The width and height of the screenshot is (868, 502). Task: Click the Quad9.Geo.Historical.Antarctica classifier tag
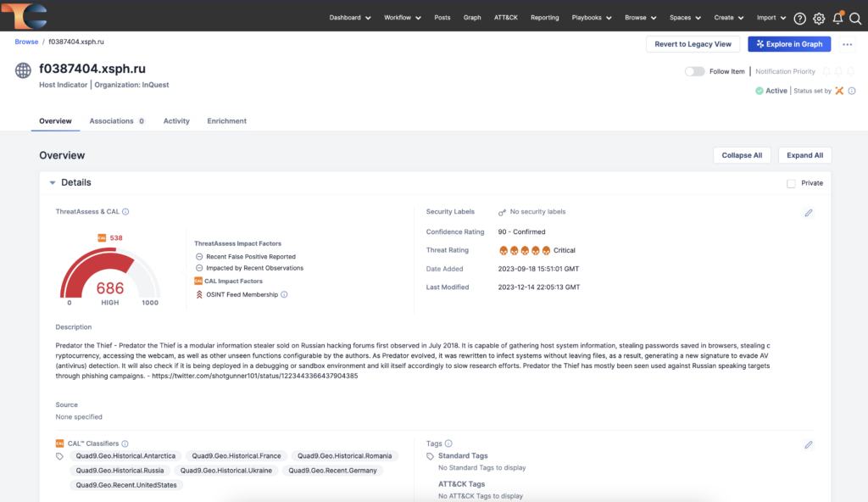click(x=125, y=456)
